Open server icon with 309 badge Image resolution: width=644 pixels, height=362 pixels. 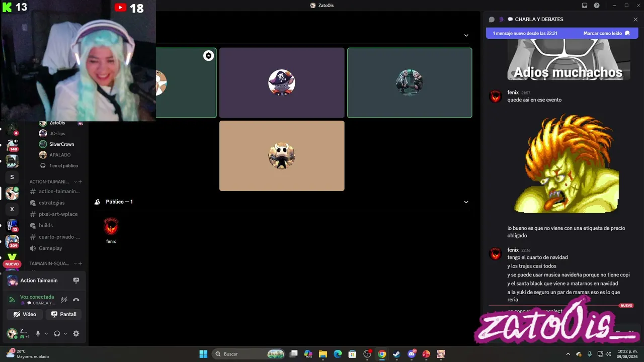pyautogui.click(x=12, y=241)
